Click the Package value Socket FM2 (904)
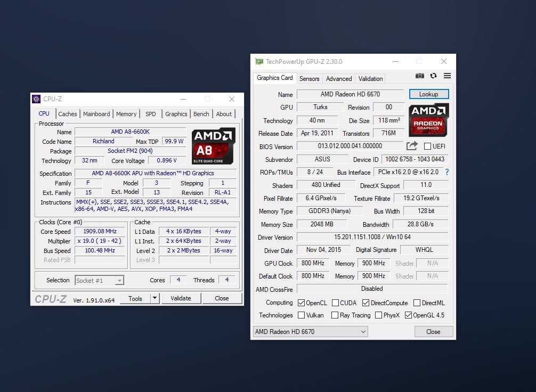Viewport: 536px width, 392px height. click(x=130, y=151)
